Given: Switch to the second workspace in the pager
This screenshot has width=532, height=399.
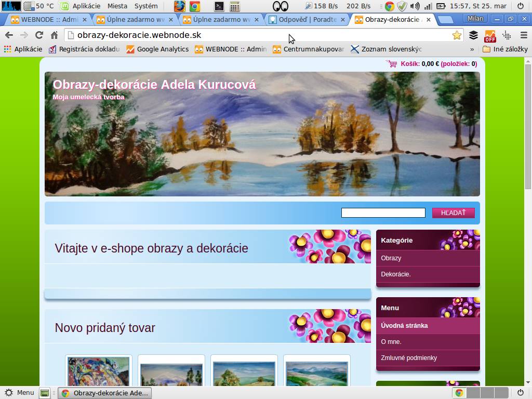Looking at the screenshot, I should click(x=473, y=393).
